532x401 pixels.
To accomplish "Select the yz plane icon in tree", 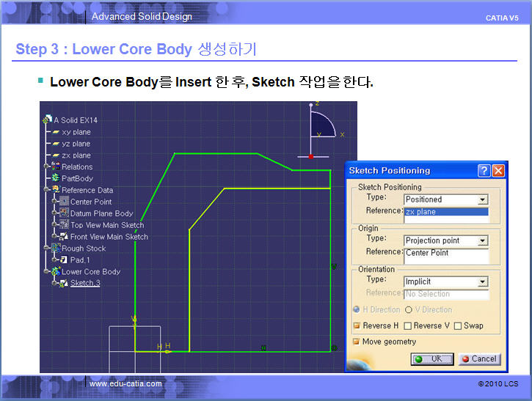I will pyautogui.click(x=56, y=144).
